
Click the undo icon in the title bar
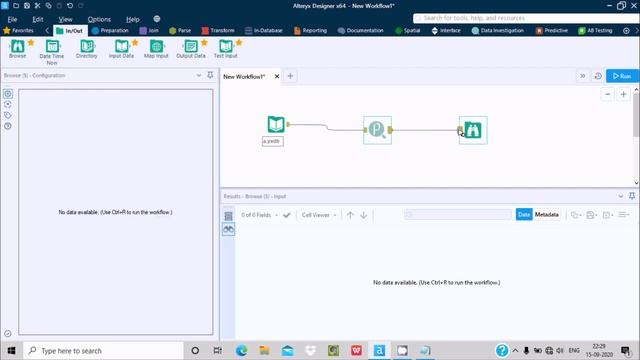coord(70,6)
